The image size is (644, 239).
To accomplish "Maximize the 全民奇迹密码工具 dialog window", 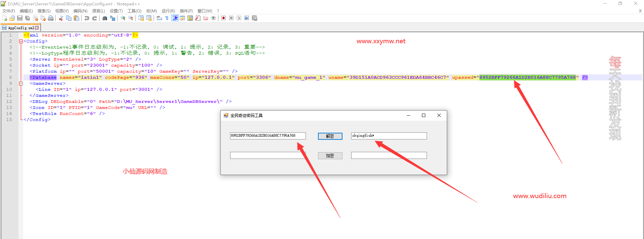I will pyautogui.click(x=424, y=115).
